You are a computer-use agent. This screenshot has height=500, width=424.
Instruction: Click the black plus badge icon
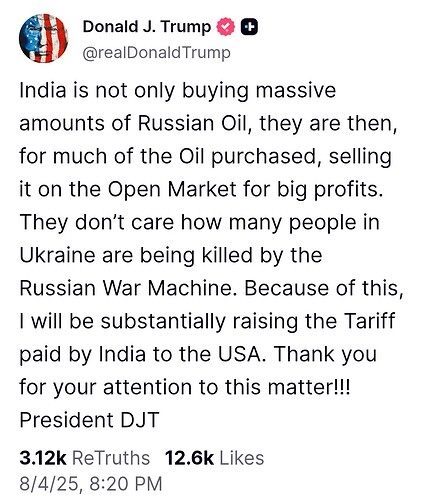[x=249, y=27]
